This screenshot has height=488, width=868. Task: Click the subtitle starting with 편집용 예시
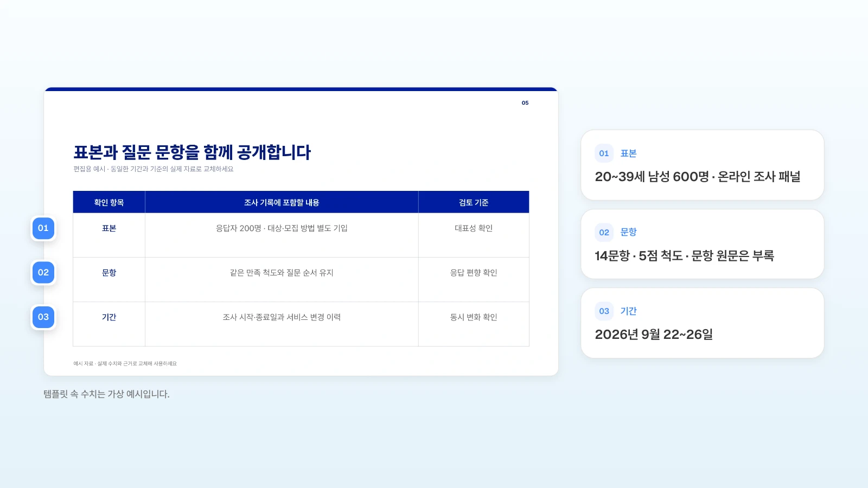[154, 169]
